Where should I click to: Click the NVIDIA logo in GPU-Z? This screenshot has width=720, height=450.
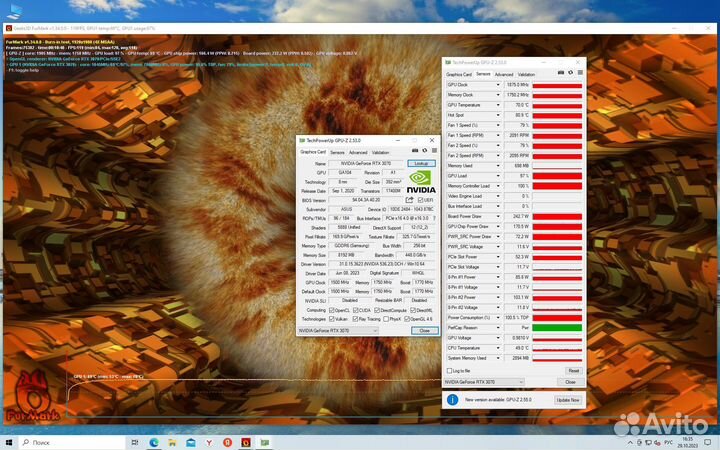421,182
